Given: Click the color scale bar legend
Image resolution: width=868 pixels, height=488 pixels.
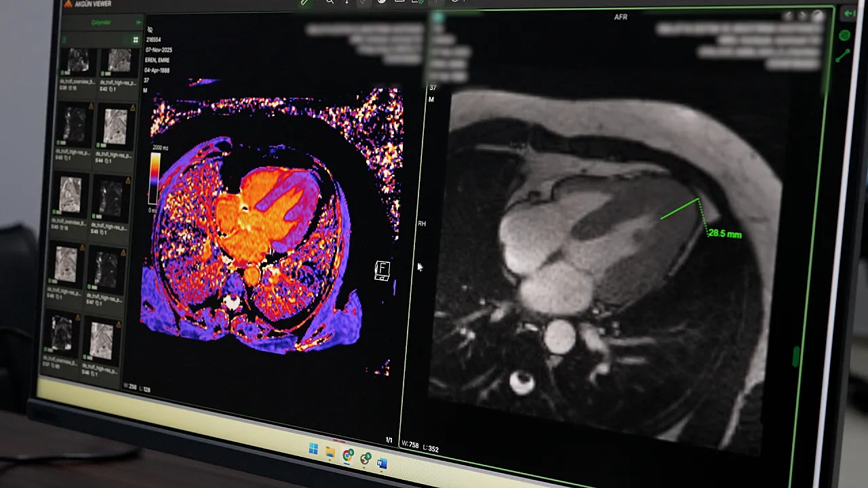Looking at the screenshot, I should coord(155,178).
